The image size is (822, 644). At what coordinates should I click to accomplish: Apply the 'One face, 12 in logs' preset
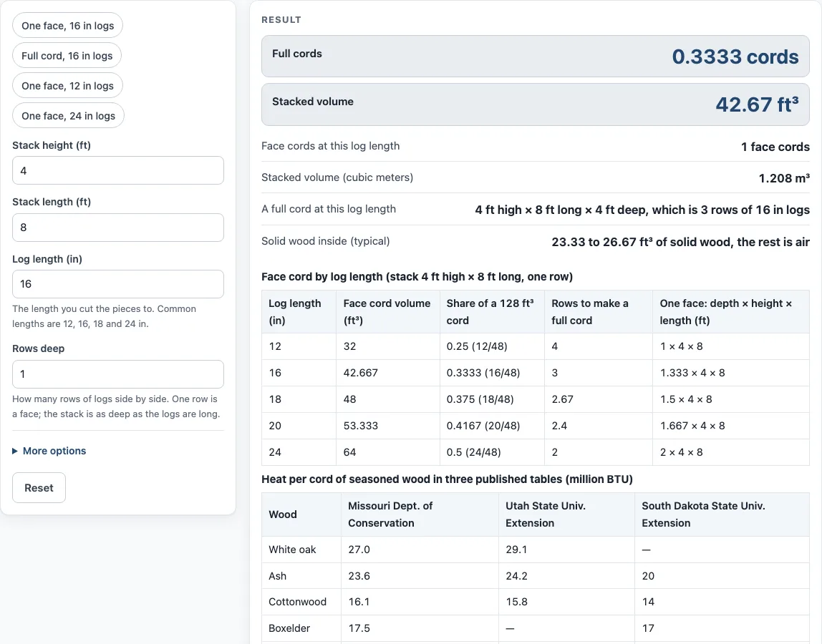67,86
